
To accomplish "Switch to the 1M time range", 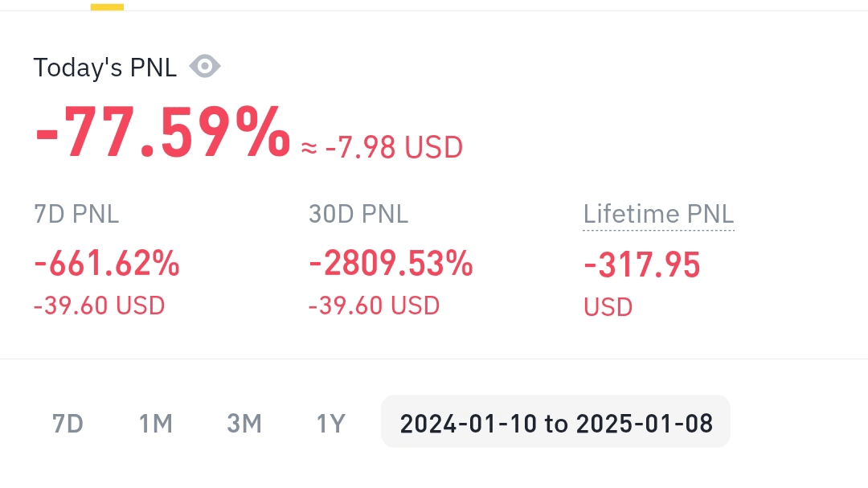I will (x=156, y=423).
